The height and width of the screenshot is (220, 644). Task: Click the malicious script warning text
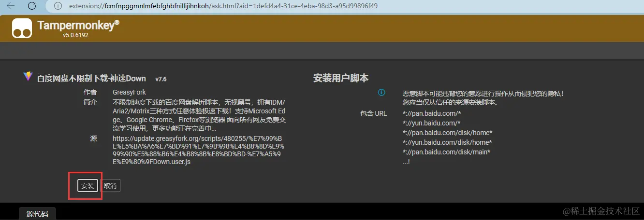tap(483, 97)
